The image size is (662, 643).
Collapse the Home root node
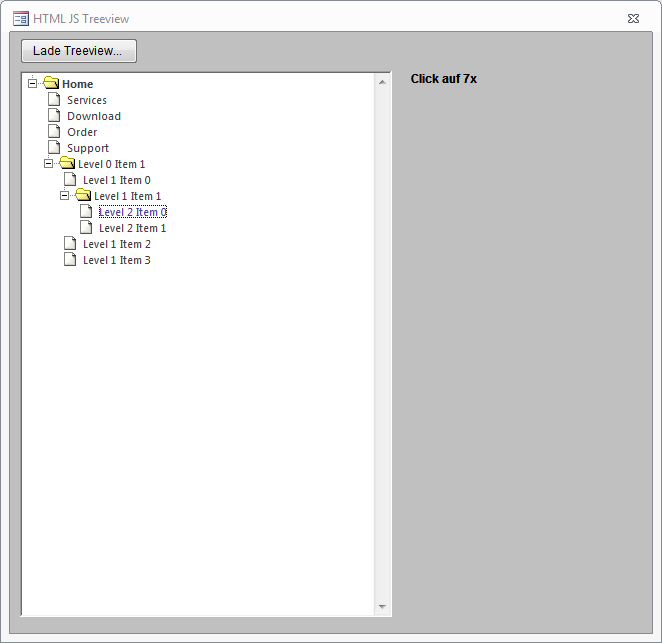coord(33,84)
